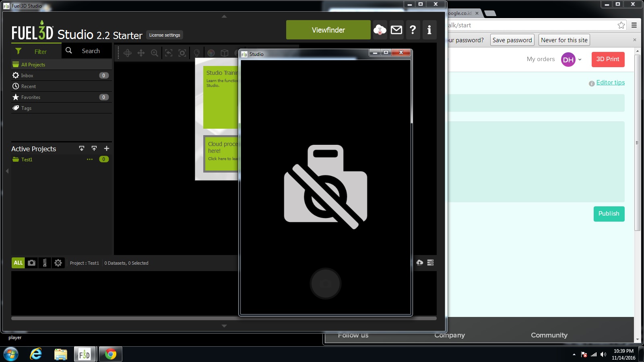The image size is (644, 362).
Task: Toggle the zipped archive datasets filter
Action: point(45,263)
